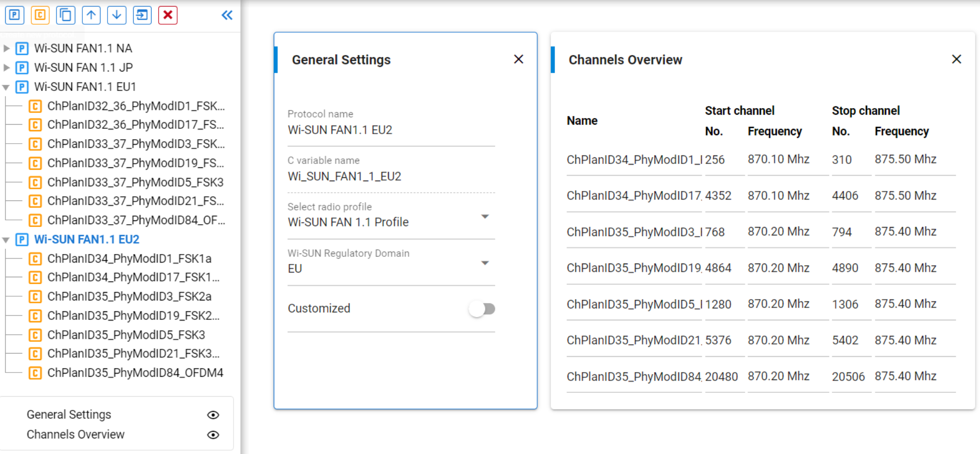Screen dimensions: 980x454
Task: Click the Protocol name input field
Action: click(391, 129)
